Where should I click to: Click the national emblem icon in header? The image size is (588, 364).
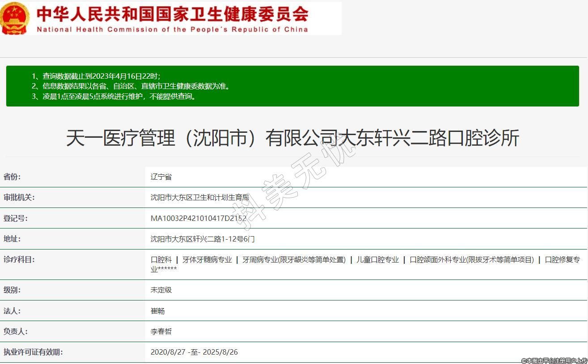pyautogui.click(x=15, y=18)
